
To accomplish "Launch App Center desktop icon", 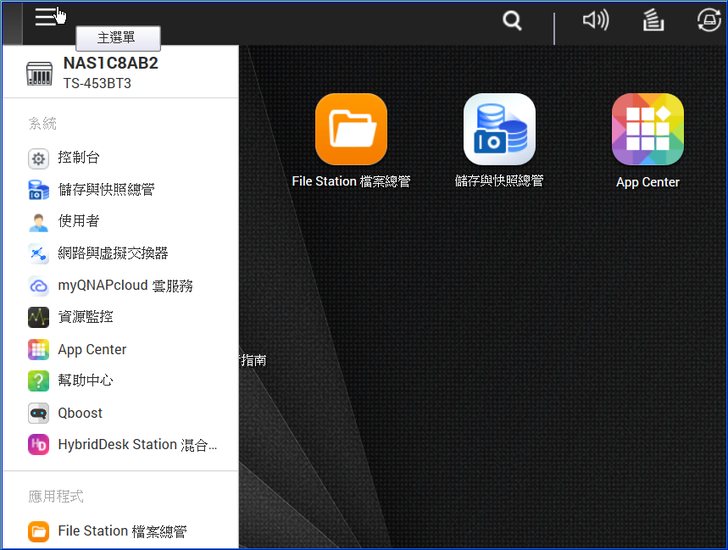I will pos(648,129).
